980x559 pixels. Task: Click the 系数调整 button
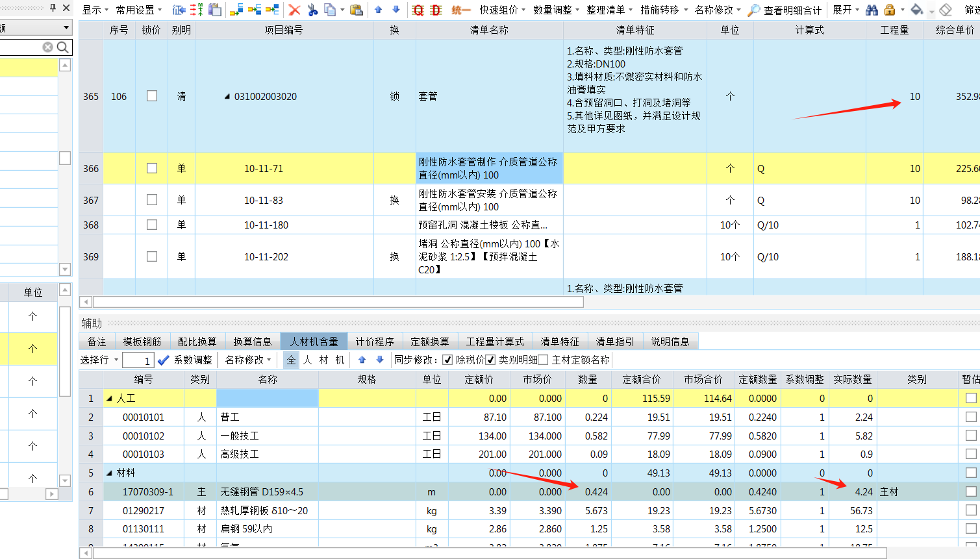193,360
